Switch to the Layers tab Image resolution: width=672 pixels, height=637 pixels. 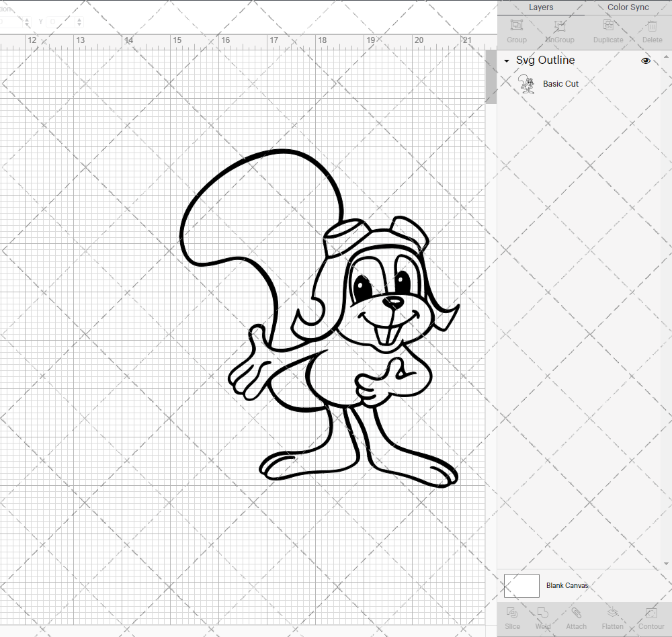(540, 7)
